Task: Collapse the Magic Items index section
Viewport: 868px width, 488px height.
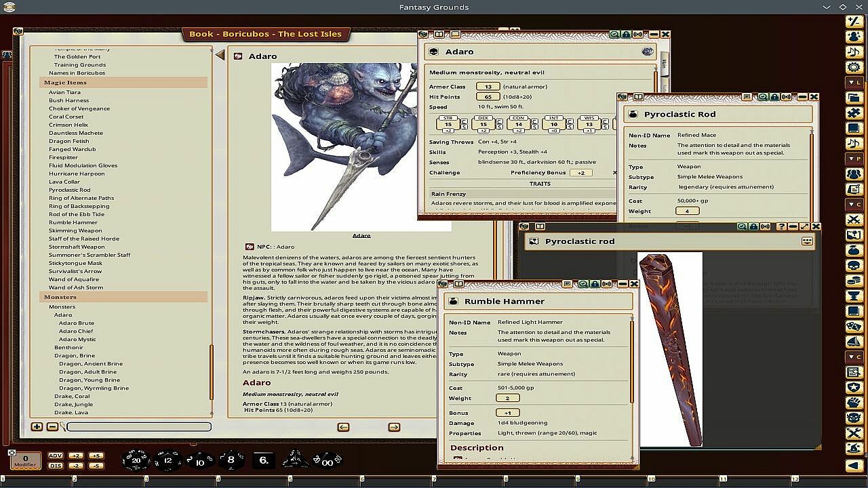Action: click(x=123, y=83)
